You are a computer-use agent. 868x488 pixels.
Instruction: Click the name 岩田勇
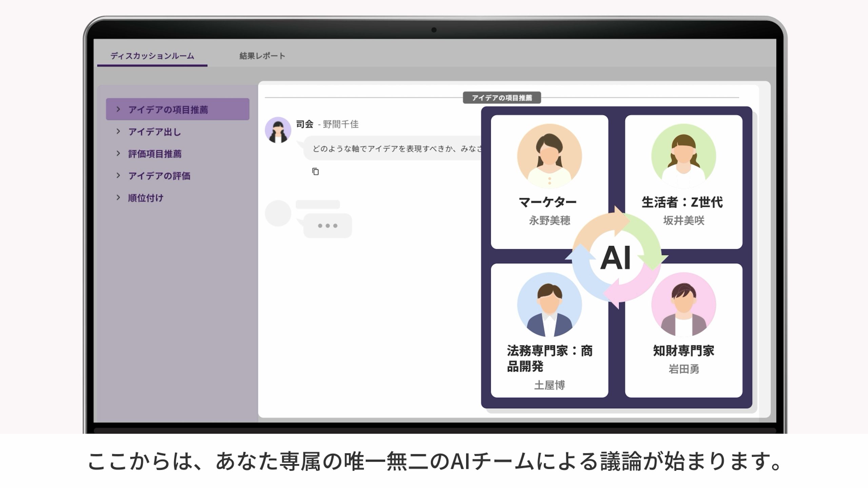[684, 369]
